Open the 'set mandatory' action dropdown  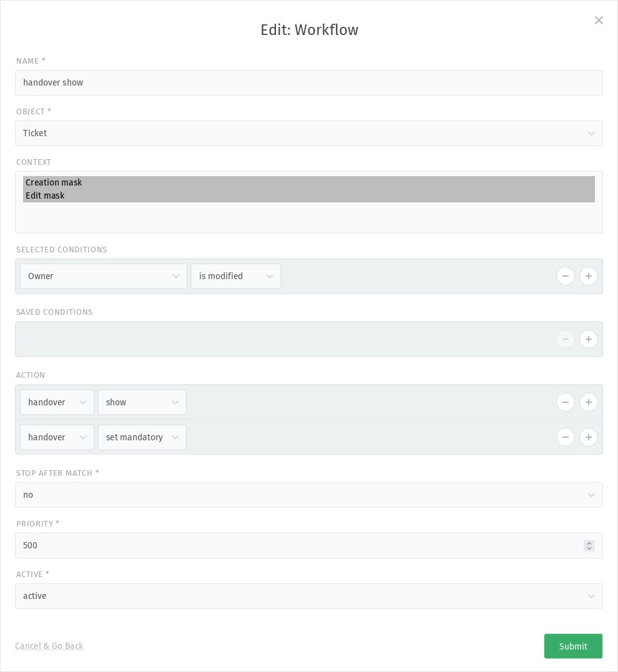tap(142, 437)
